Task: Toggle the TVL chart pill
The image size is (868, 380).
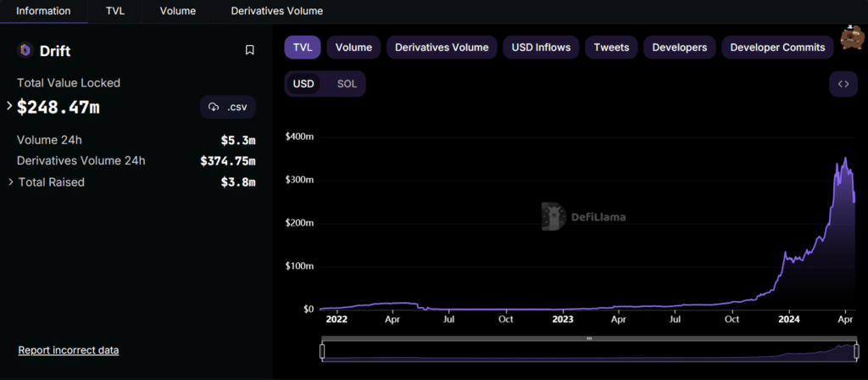Action: pyautogui.click(x=303, y=47)
